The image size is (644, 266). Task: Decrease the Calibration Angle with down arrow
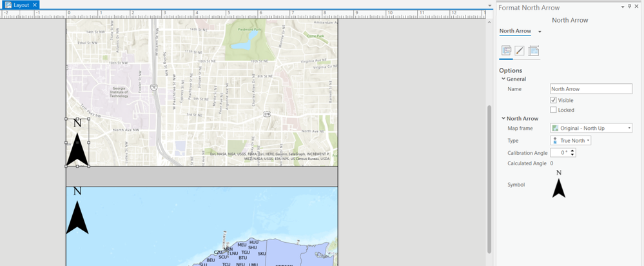coord(573,155)
